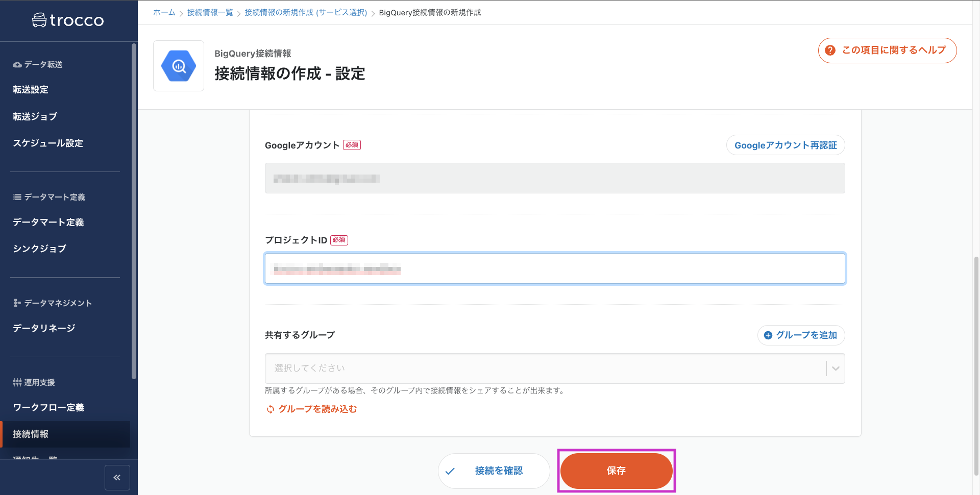
Task: Click the プロジェクトID input field
Action: click(x=555, y=268)
